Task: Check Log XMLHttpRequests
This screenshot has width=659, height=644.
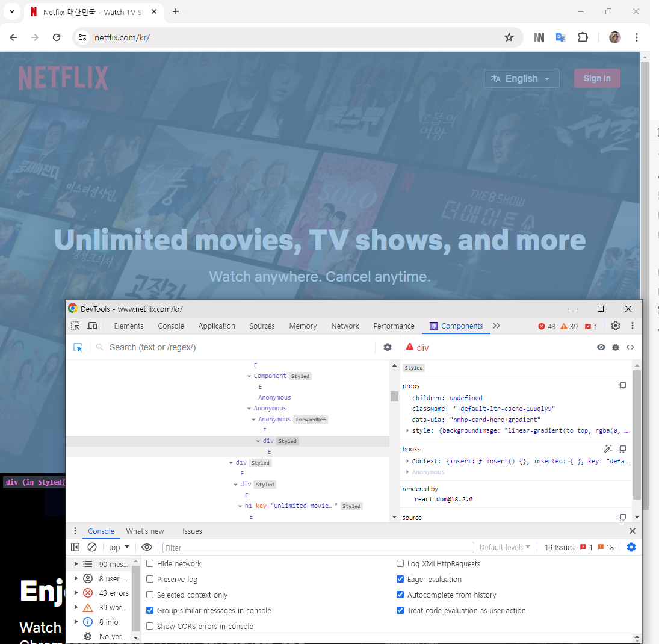Action: [400, 564]
